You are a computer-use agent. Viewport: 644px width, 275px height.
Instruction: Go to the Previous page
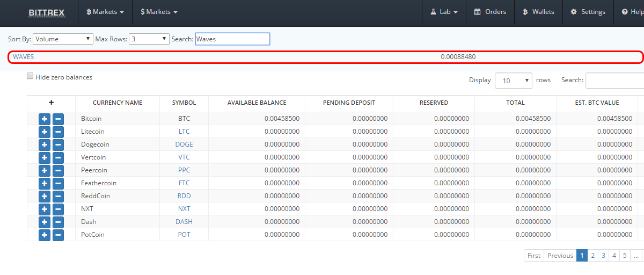(x=560, y=256)
